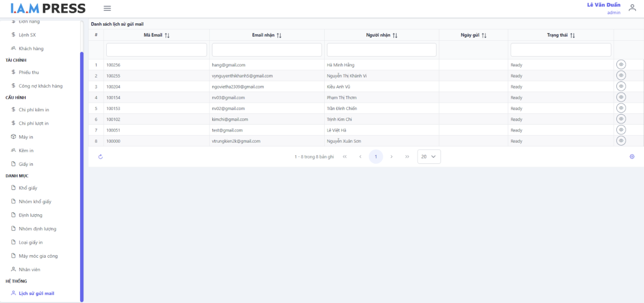Click the refresh table icon

pyautogui.click(x=100, y=157)
